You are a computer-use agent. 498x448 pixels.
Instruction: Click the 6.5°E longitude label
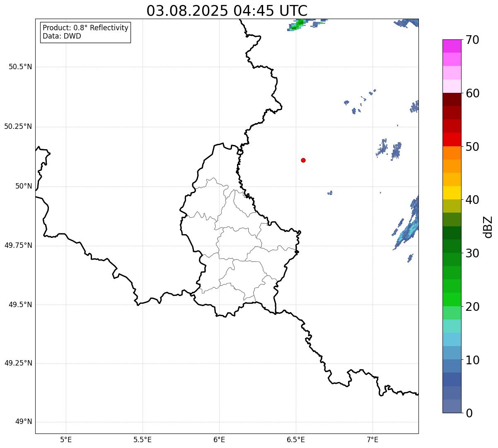click(x=296, y=439)
